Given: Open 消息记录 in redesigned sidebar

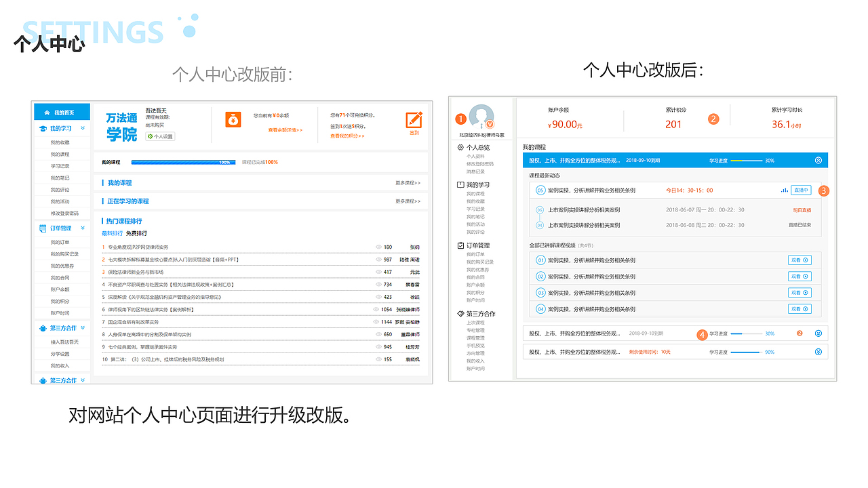Looking at the screenshot, I should pyautogui.click(x=475, y=171).
